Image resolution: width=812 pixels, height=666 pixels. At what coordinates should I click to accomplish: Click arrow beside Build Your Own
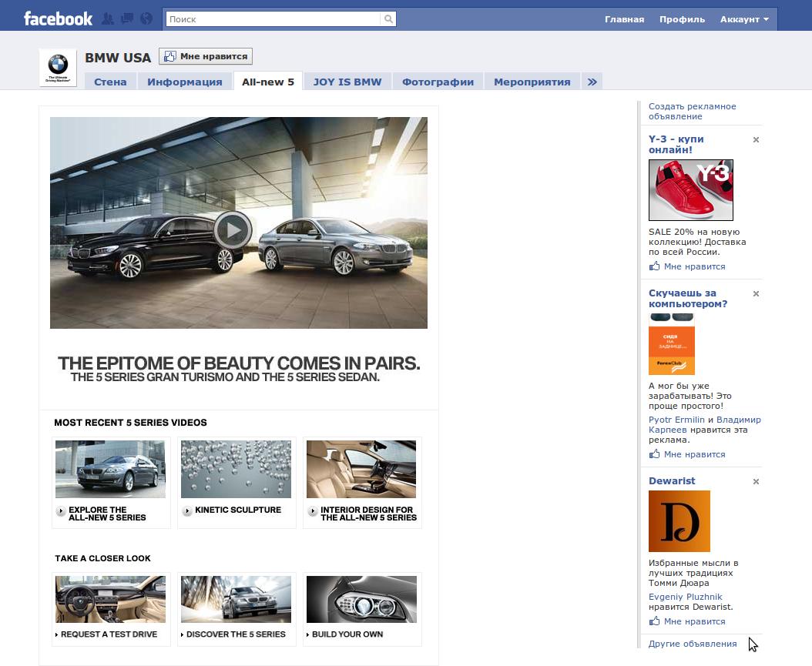pos(308,635)
